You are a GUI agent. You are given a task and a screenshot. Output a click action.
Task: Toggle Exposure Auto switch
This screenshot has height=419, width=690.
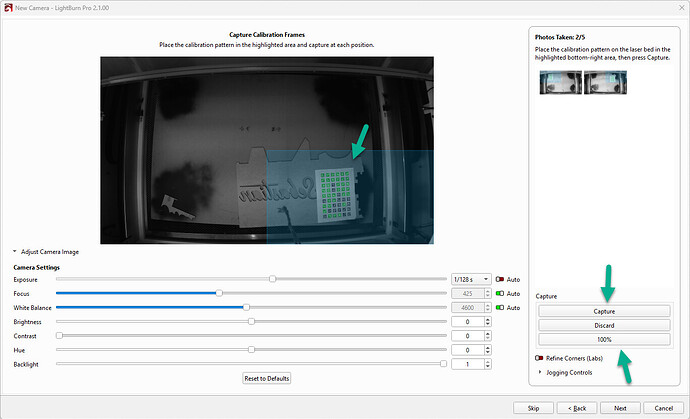coord(499,279)
